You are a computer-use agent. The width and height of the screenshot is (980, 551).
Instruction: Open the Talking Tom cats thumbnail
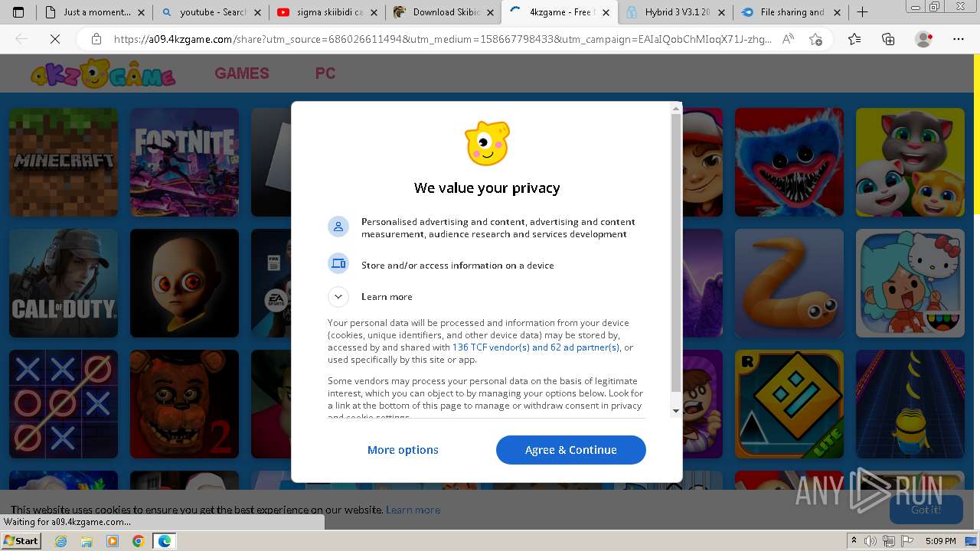click(x=910, y=162)
